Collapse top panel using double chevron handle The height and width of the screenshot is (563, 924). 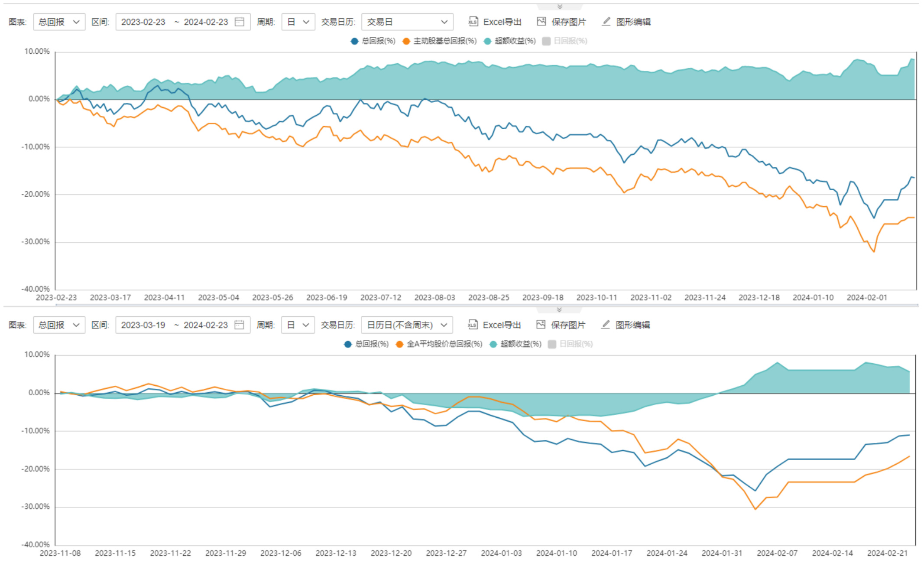click(559, 7)
